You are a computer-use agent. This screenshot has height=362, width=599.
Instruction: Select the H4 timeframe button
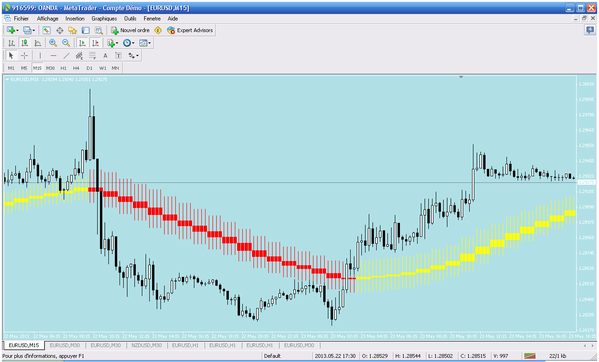tap(76, 68)
